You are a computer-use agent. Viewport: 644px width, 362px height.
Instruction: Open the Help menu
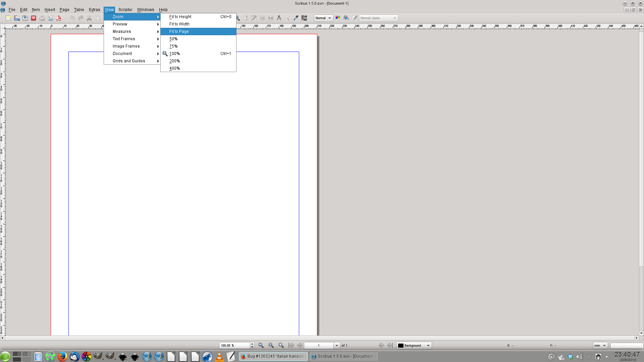163,10
